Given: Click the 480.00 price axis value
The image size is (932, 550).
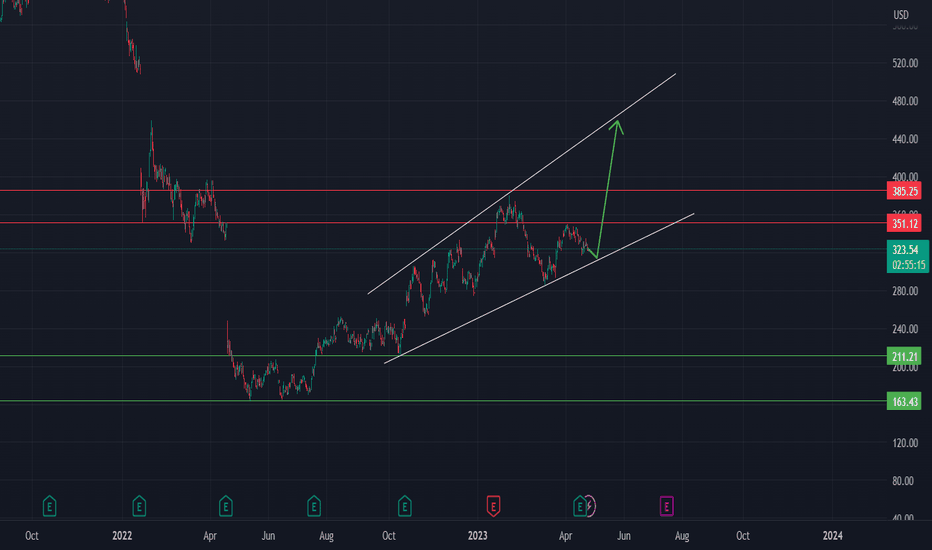Looking at the screenshot, I should pyautogui.click(x=905, y=101).
